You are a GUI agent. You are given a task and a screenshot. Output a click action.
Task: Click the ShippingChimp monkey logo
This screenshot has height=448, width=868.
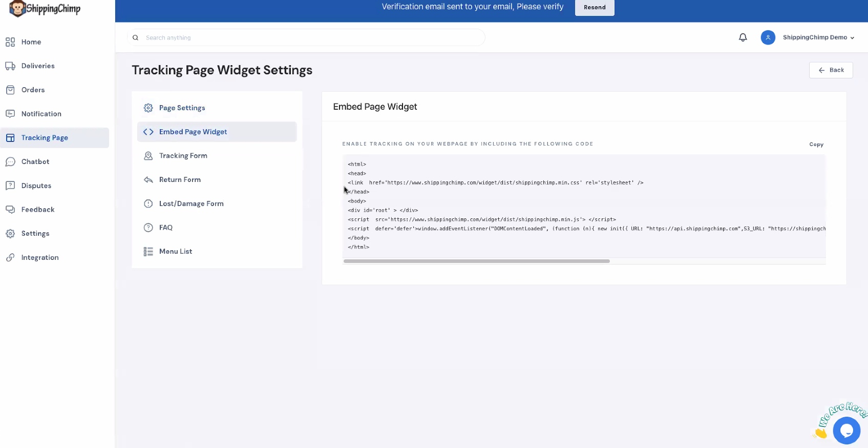(17, 9)
